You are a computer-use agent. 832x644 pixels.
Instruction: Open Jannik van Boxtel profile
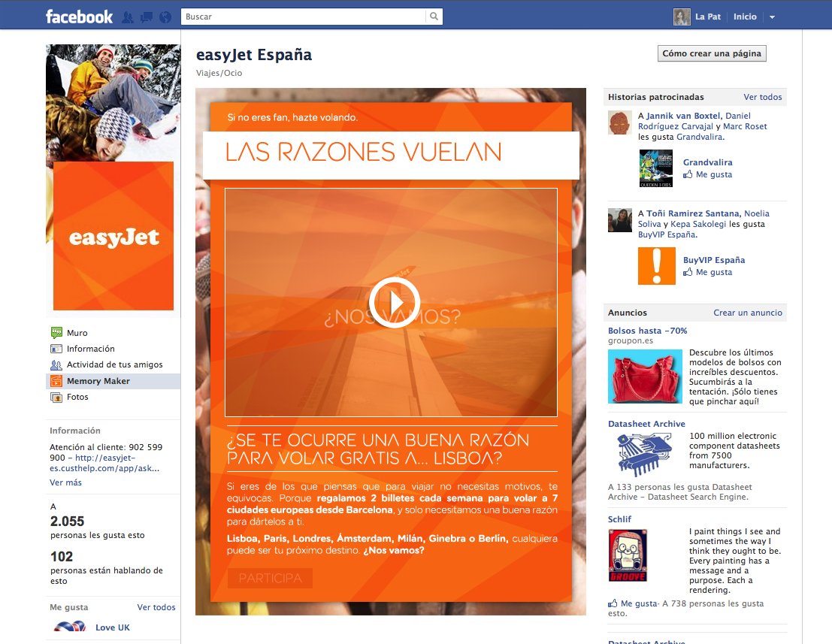683,116
